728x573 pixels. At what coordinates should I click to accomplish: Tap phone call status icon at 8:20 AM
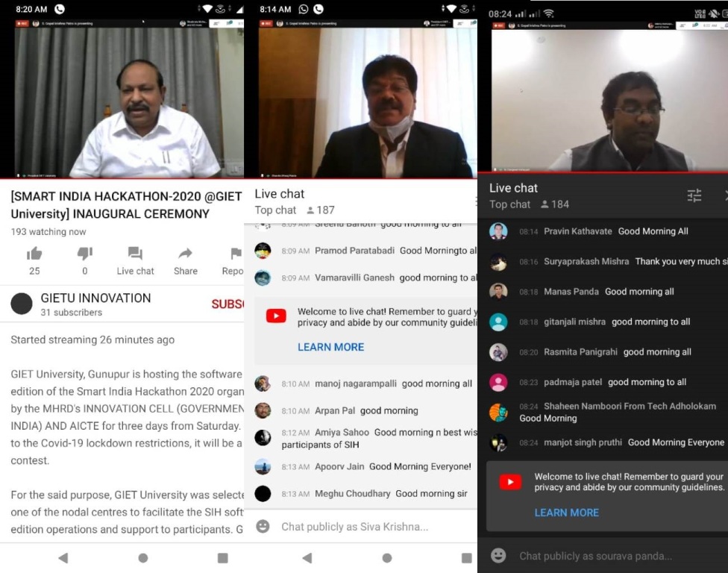click(60, 9)
